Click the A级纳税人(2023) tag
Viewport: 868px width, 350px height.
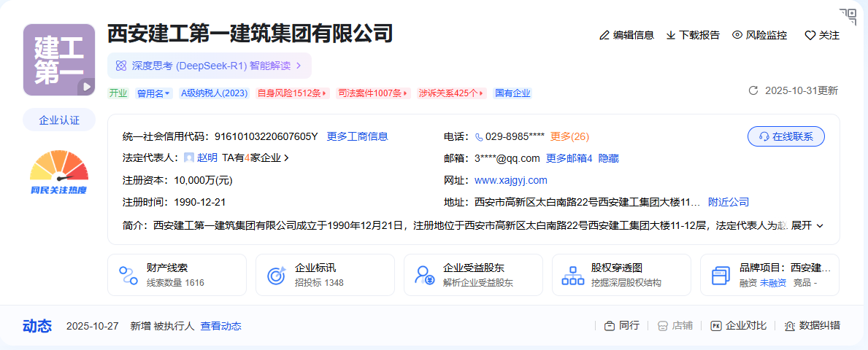[215, 93]
